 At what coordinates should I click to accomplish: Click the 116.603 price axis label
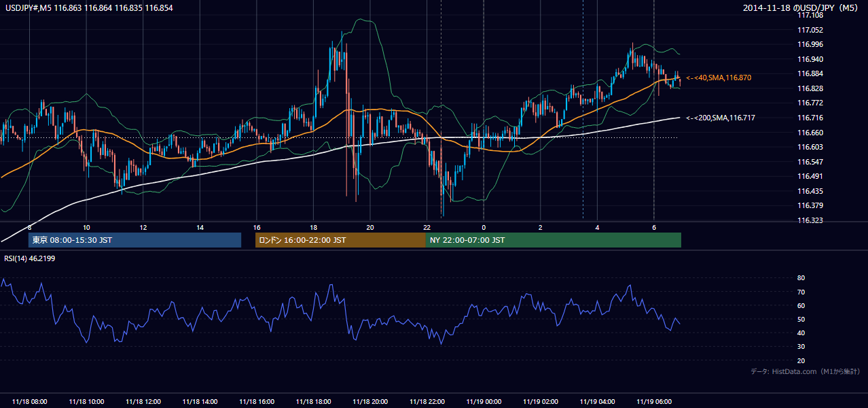point(810,147)
